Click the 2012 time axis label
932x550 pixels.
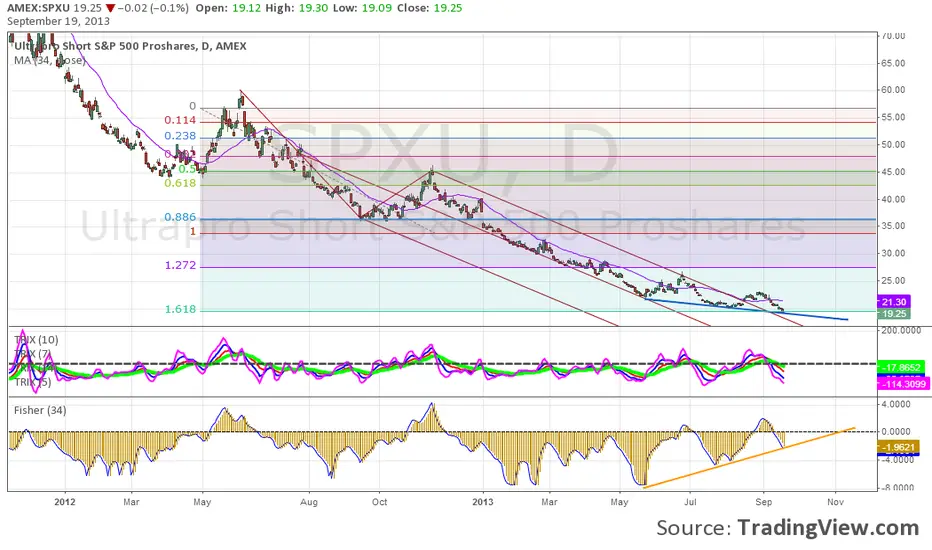pos(65,502)
